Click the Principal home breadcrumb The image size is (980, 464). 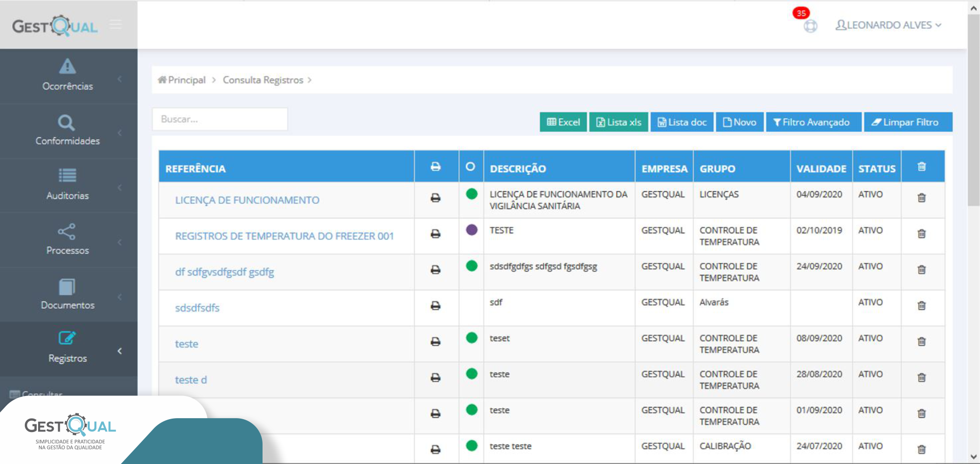tap(182, 80)
